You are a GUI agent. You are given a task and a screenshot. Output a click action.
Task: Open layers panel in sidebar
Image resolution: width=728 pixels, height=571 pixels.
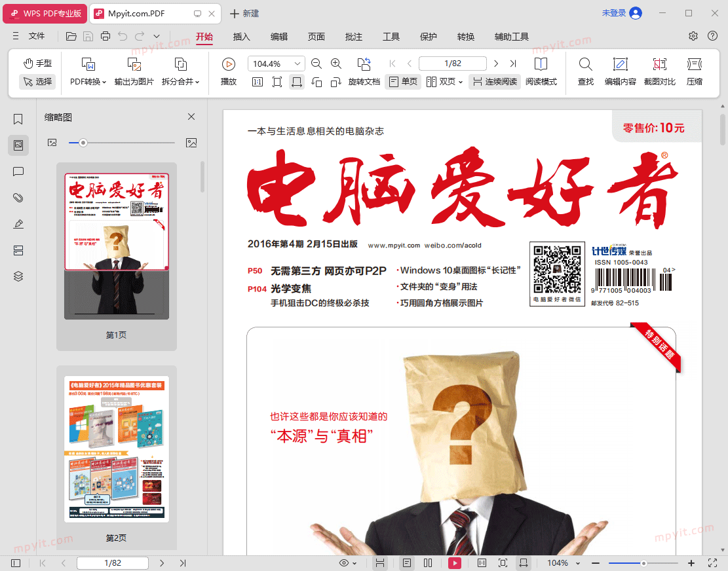(x=18, y=276)
